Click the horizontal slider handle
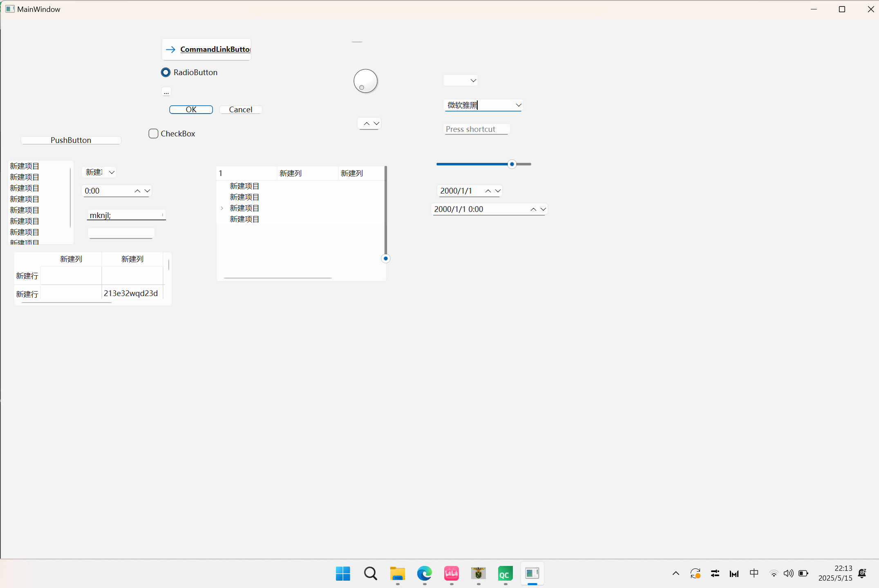The width and height of the screenshot is (879, 588). coord(512,164)
